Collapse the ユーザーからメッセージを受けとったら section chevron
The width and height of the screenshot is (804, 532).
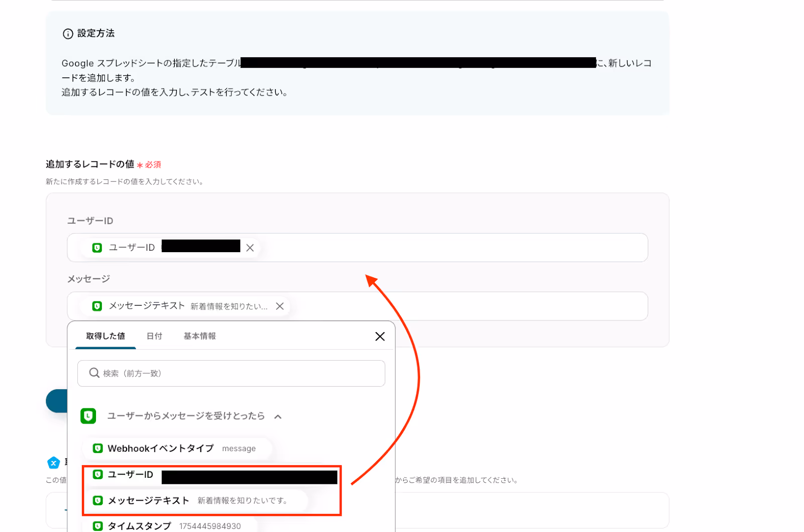(278, 416)
